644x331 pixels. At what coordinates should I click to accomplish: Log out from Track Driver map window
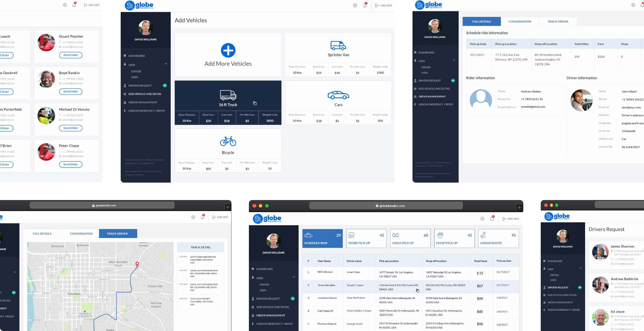coord(220,217)
